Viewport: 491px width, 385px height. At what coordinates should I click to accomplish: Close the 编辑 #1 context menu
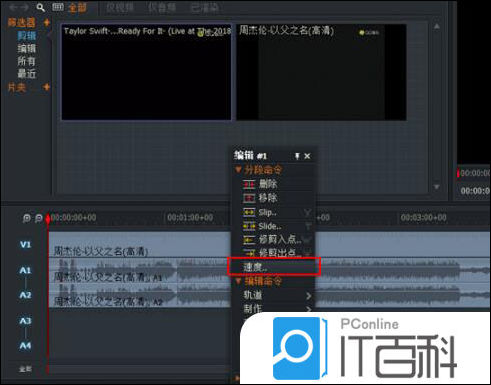pos(307,156)
